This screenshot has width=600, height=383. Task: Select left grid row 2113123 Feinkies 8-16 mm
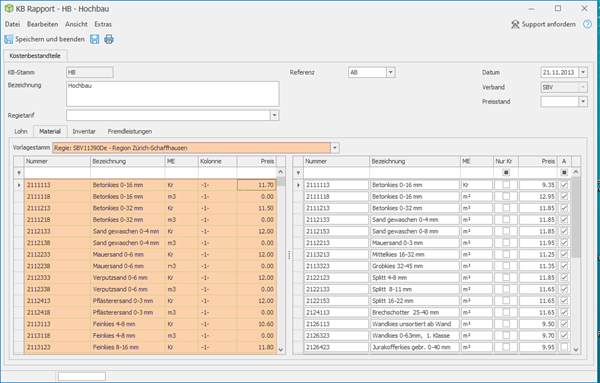pos(150,347)
